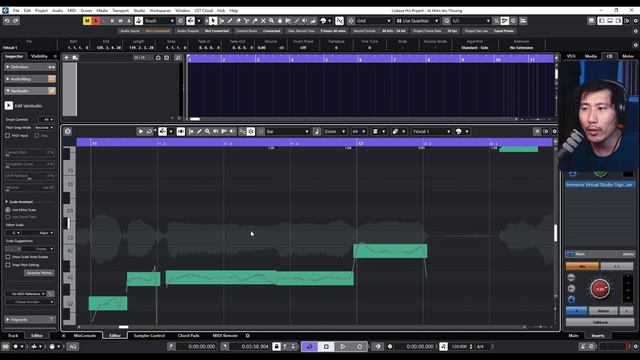Expand the AudioWarp inspector section
The height and width of the screenshot is (360, 640).
(29, 79)
